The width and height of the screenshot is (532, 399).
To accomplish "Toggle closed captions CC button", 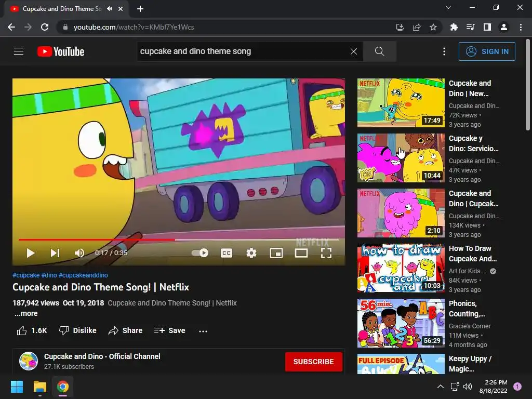I will (227, 253).
